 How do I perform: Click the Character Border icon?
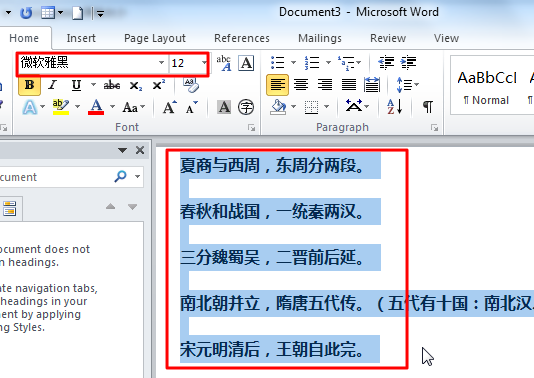click(246, 63)
